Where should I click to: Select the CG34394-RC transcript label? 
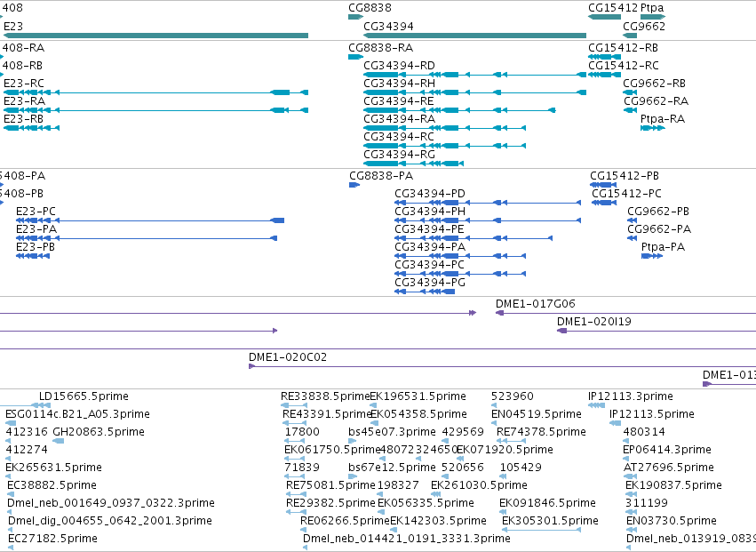399,137
